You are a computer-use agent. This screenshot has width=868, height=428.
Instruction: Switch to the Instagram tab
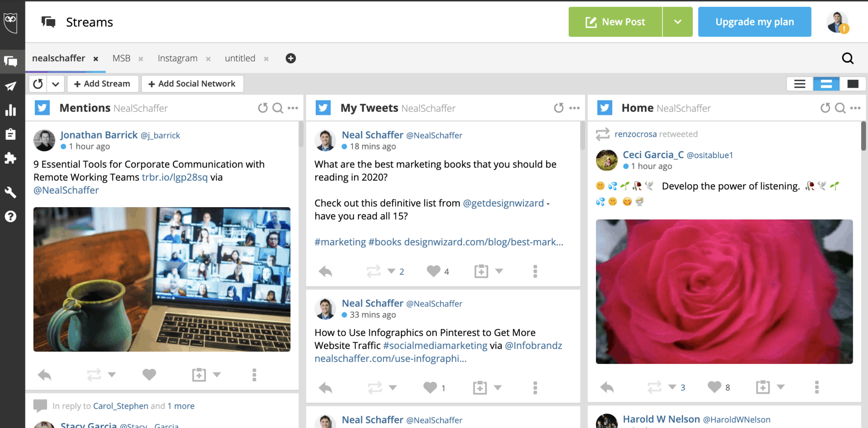click(x=177, y=58)
